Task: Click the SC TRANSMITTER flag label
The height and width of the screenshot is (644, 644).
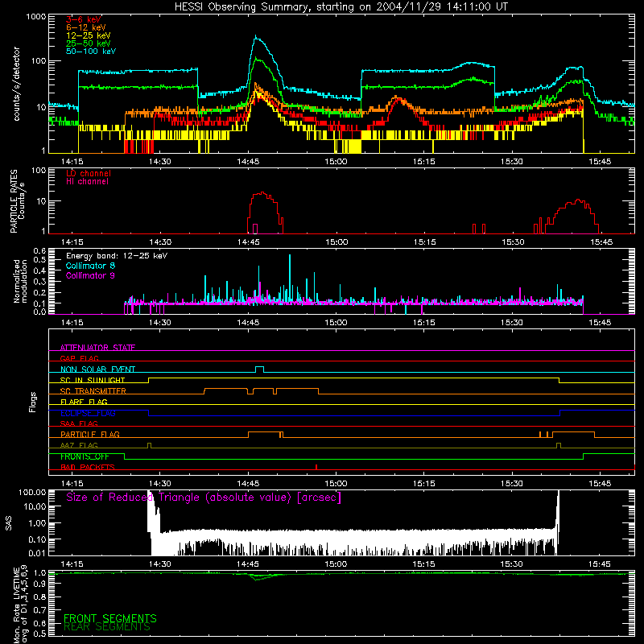Action: pyautogui.click(x=93, y=390)
